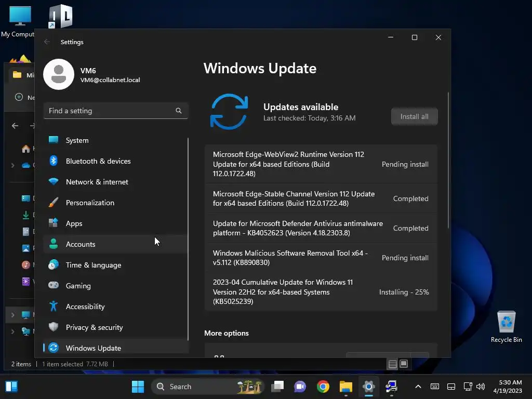The height and width of the screenshot is (399, 532).
Task: Click the sidebar navigation scrollbar
Action: click(188, 239)
